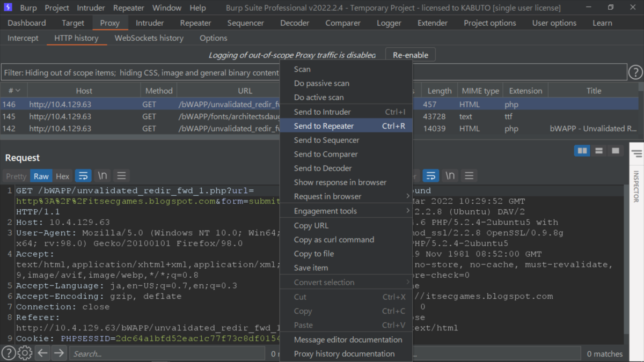The width and height of the screenshot is (644, 362).
Task: Choose Send to Sequencer
Action: (x=346, y=140)
